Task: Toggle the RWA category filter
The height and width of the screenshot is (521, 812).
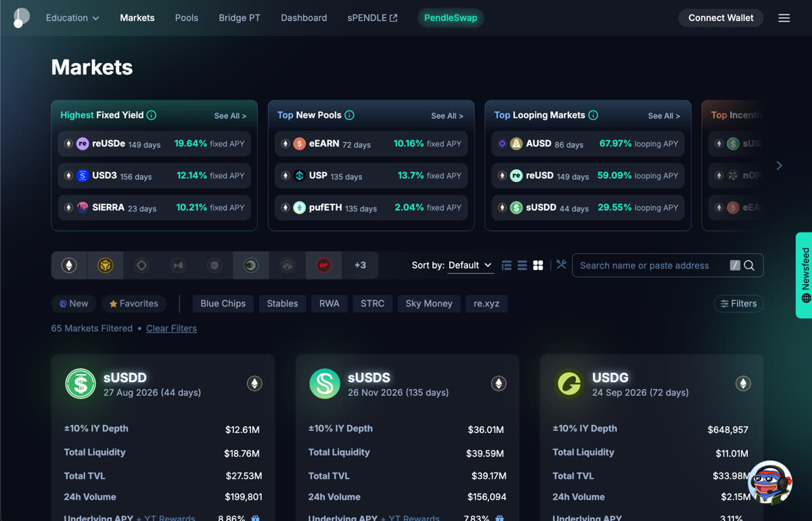Action: click(x=330, y=304)
